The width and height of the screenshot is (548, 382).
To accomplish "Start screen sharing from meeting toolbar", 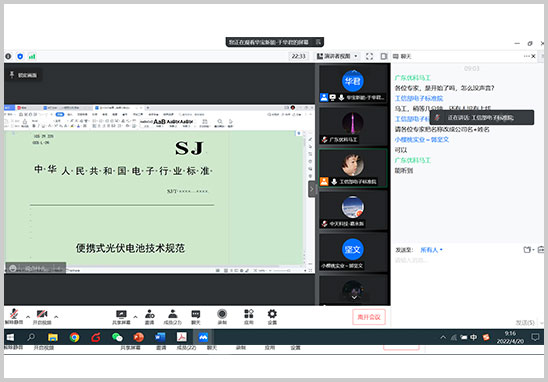I will (x=121, y=317).
